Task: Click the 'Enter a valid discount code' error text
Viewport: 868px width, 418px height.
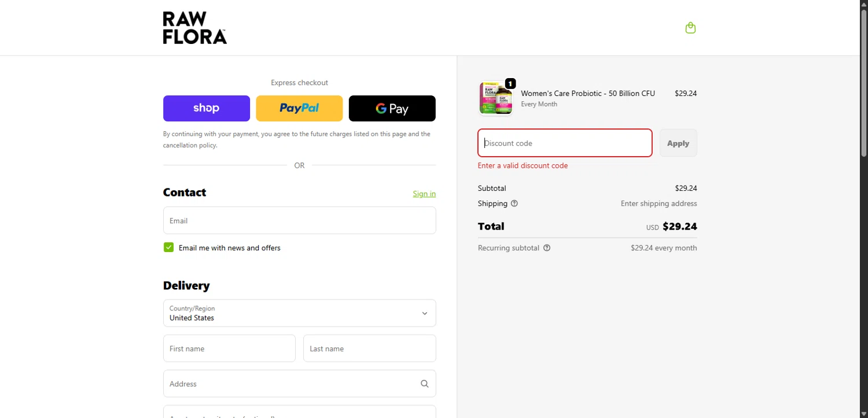Action: [x=523, y=165]
